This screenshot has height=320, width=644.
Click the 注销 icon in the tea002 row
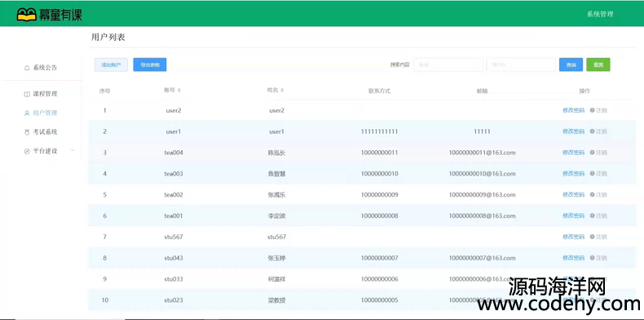[593, 194]
